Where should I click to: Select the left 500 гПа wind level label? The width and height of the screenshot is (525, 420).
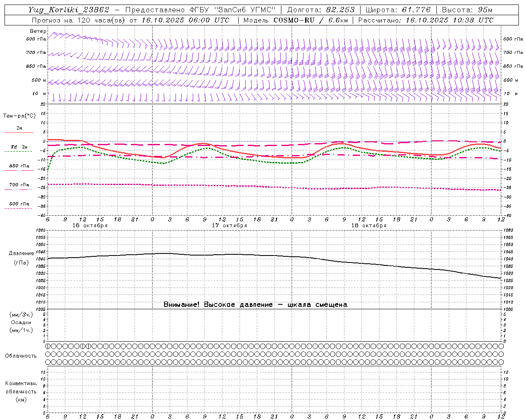coord(36,39)
